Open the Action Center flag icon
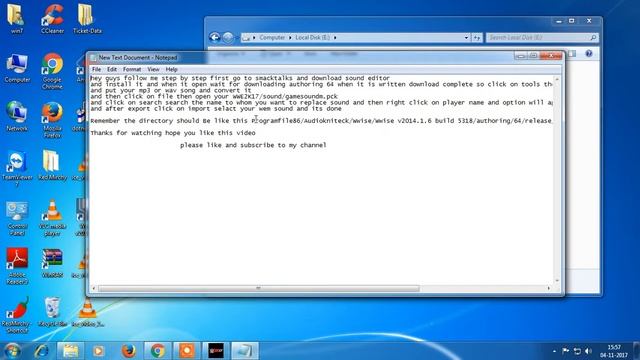Screen dimensions: 640x360 coord(566,351)
